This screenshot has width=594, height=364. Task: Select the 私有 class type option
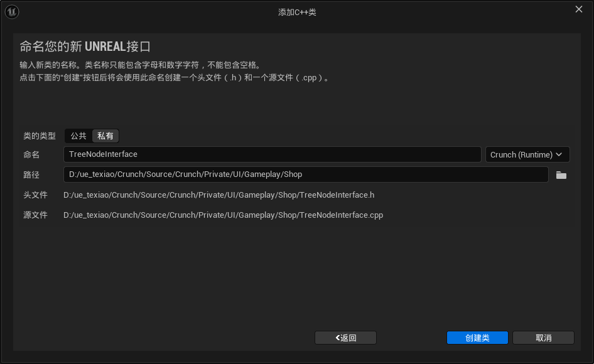pyautogui.click(x=105, y=136)
